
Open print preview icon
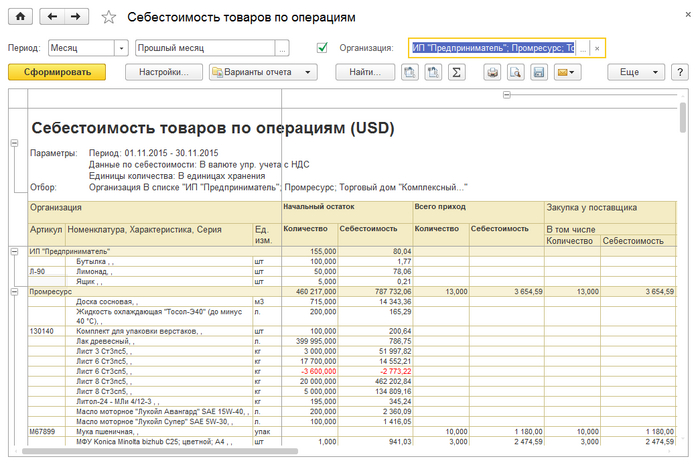515,72
